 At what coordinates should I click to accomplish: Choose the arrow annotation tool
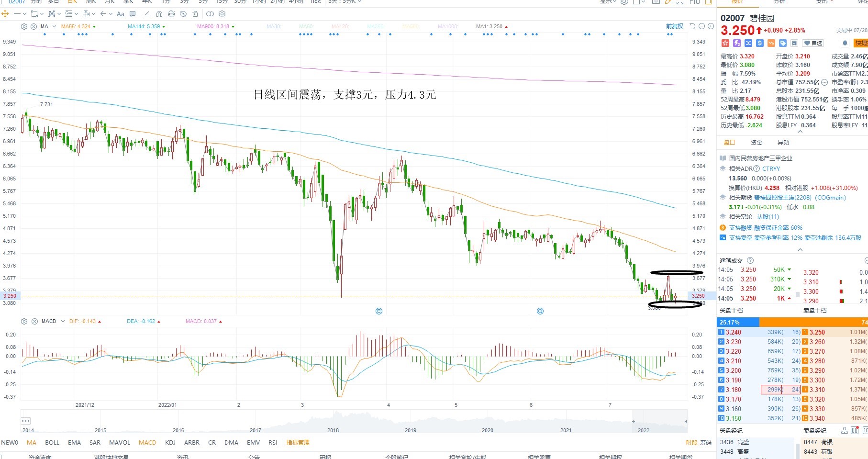103,14
